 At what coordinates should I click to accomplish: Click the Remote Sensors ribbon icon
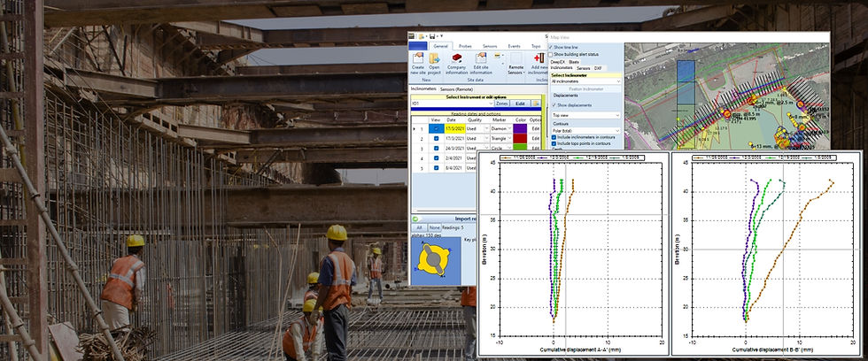pos(516,58)
